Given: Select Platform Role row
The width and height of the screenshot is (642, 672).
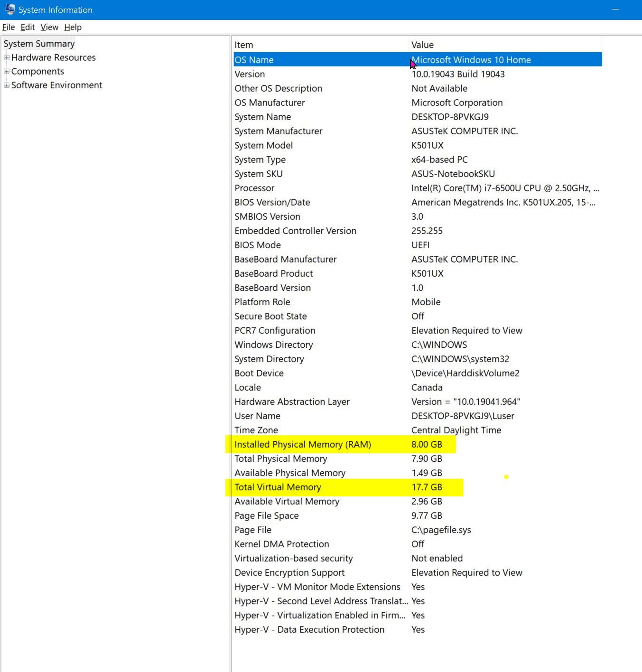Looking at the screenshot, I should coord(418,302).
